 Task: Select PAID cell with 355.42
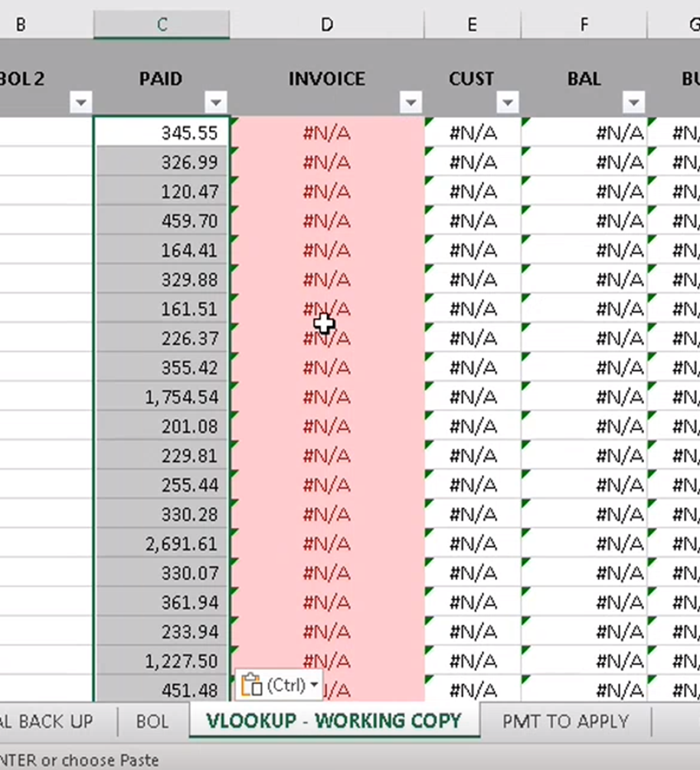[x=162, y=368]
